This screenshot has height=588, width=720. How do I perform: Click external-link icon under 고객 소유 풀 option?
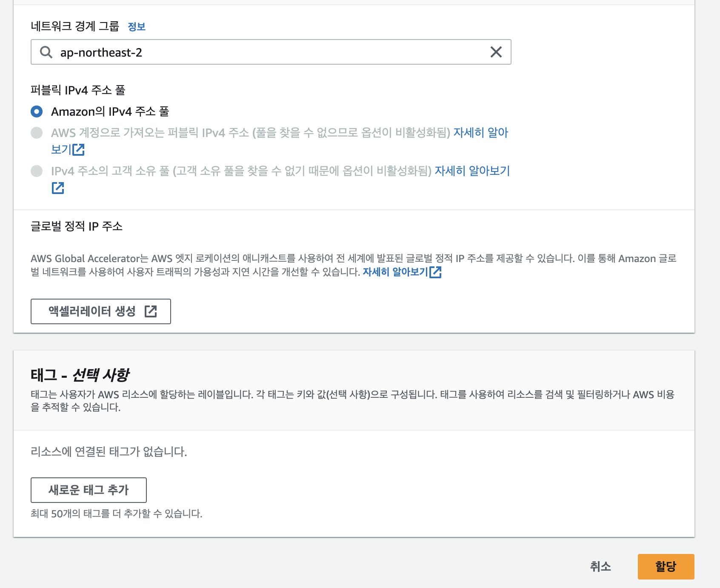click(58, 188)
